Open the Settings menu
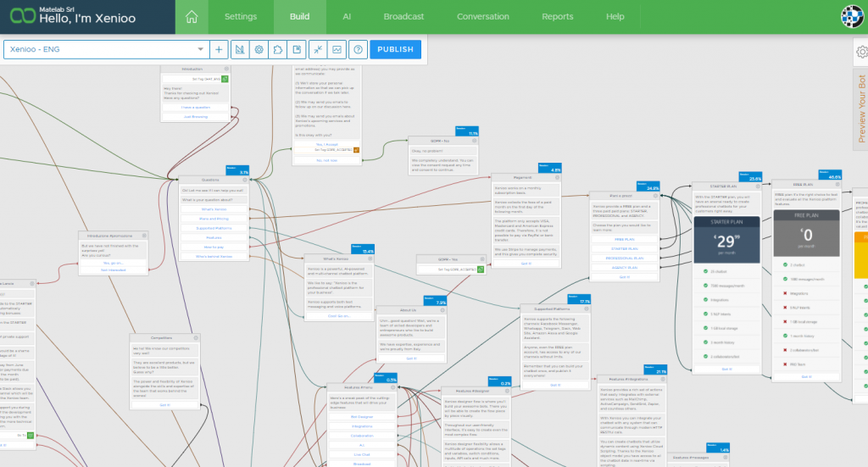868x467 pixels. pos(241,17)
